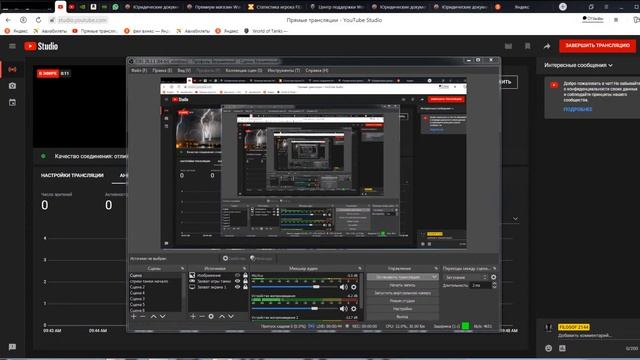The width and height of the screenshot is (640, 360).
Task: Open settings gear for second mixer channel
Action: coord(354,309)
